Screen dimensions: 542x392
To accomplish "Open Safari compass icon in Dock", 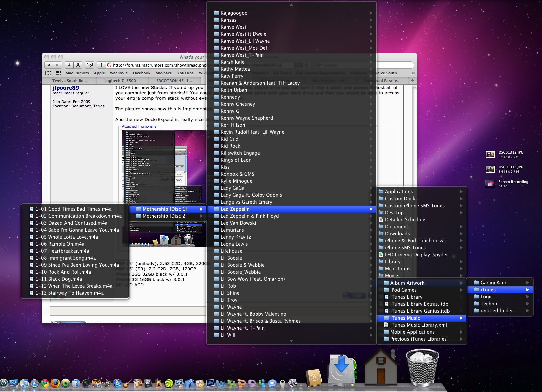I will click(34, 383).
